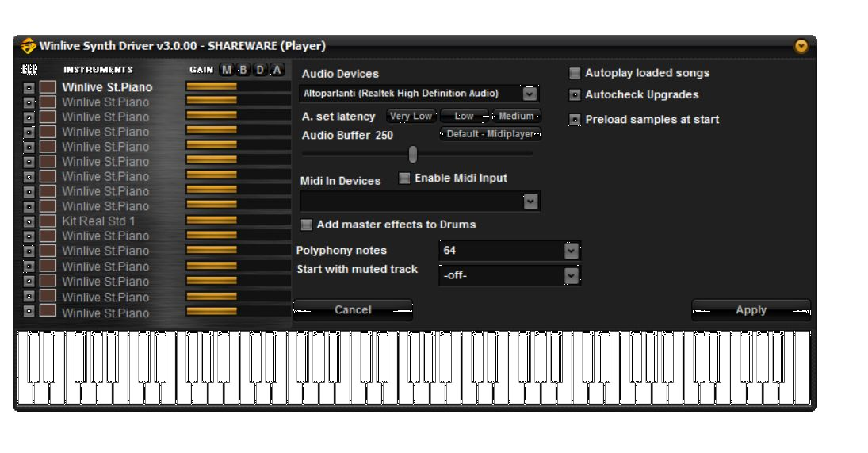Select the highlighted bold Winlive St.Piano instrument name
Image resolution: width=868 pixels, height=453 pixels.
[x=107, y=87]
